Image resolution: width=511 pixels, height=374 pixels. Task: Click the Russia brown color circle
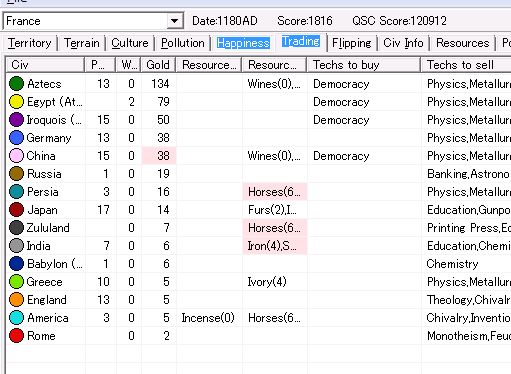pos(16,174)
